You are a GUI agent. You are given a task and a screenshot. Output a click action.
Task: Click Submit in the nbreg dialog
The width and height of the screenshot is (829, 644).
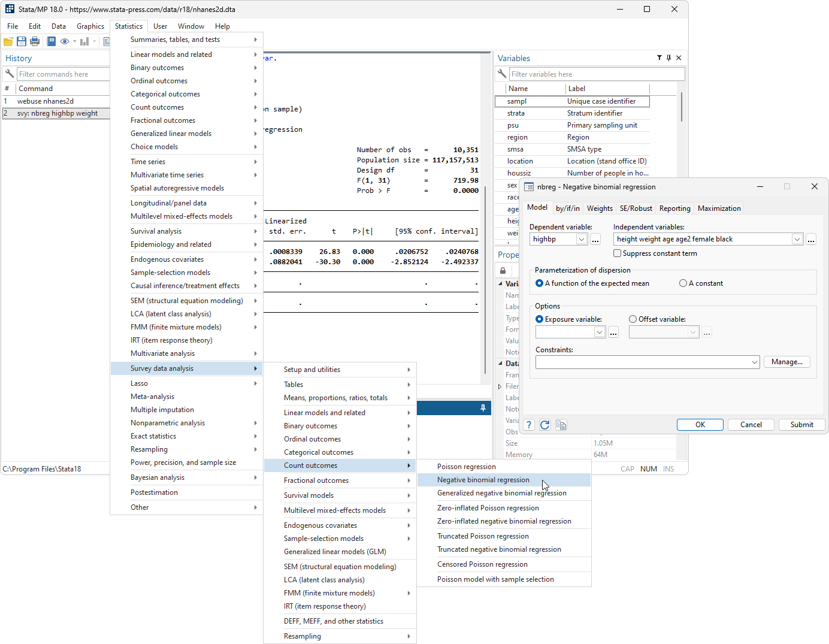point(802,425)
